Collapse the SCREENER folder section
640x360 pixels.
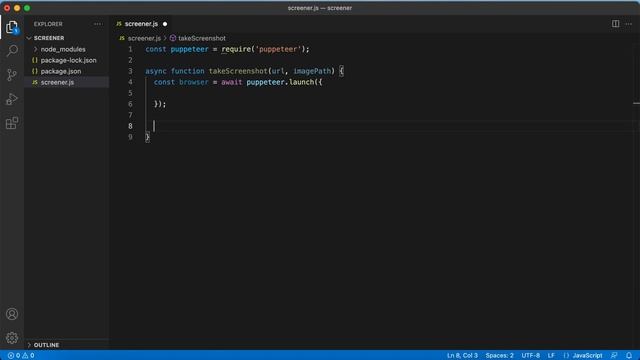click(x=29, y=38)
